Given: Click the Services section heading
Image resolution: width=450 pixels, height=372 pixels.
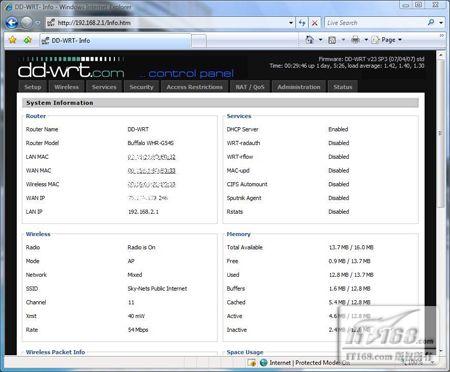Looking at the screenshot, I should pyautogui.click(x=239, y=116).
